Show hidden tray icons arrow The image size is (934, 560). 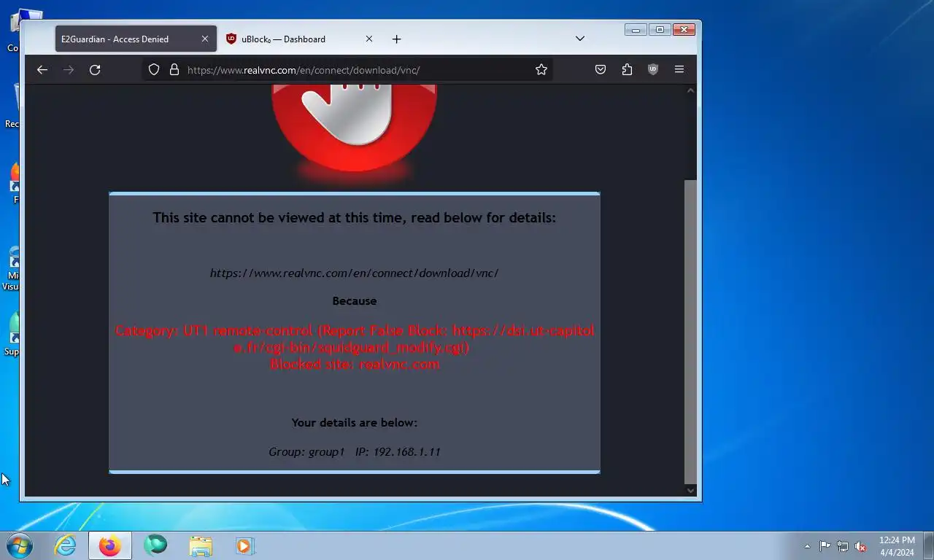807,546
